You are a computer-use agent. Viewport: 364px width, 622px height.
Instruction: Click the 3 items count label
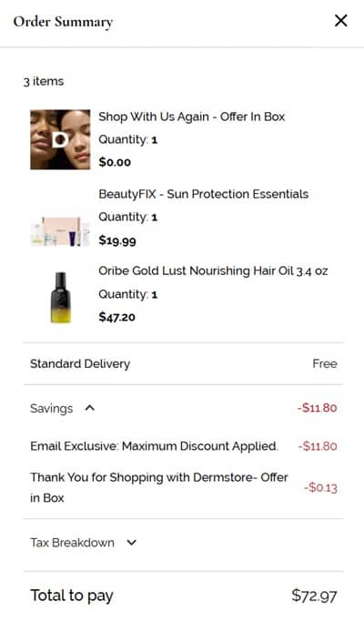[x=44, y=81]
